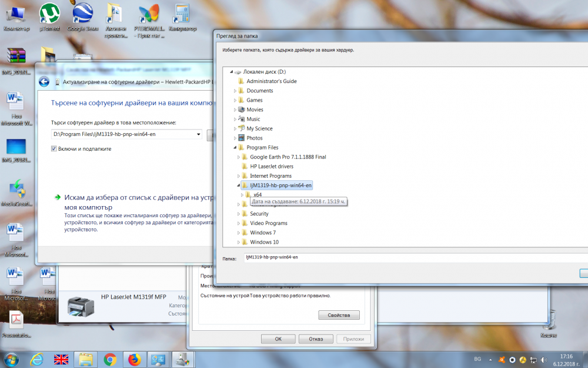Collapse the Program Files folder node
The height and width of the screenshot is (368, 588).
tap(235, 148)
